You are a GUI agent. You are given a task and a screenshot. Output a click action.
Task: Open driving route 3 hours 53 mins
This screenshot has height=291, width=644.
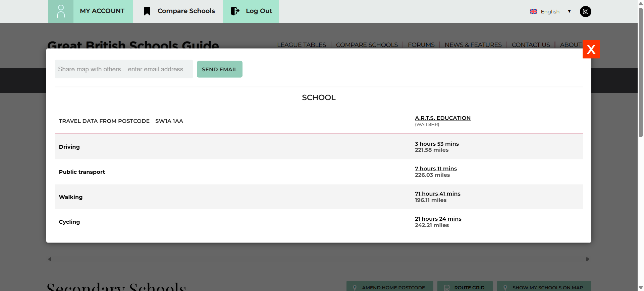tap(437, 144)
